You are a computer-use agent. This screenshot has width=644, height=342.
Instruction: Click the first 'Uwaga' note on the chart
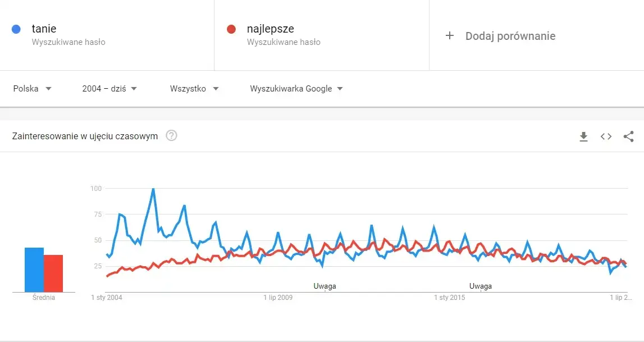click(325, 286)
